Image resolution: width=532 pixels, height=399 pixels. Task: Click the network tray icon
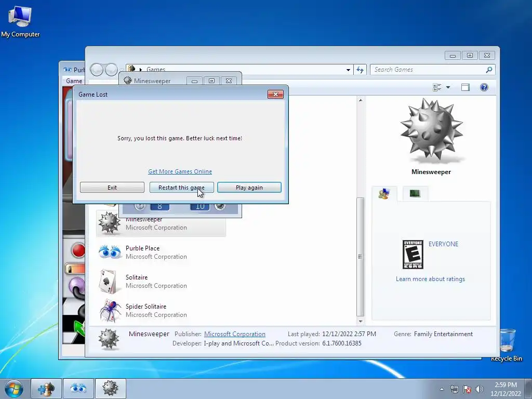(x=454, y=389)
